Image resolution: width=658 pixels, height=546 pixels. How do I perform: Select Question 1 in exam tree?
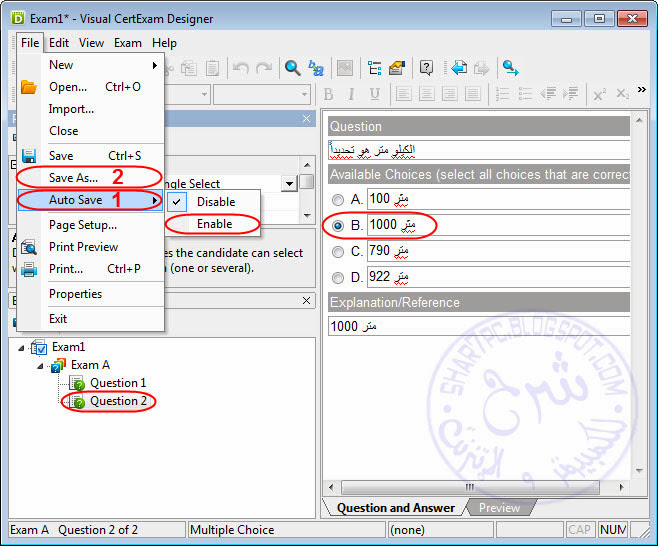[118, 383]
